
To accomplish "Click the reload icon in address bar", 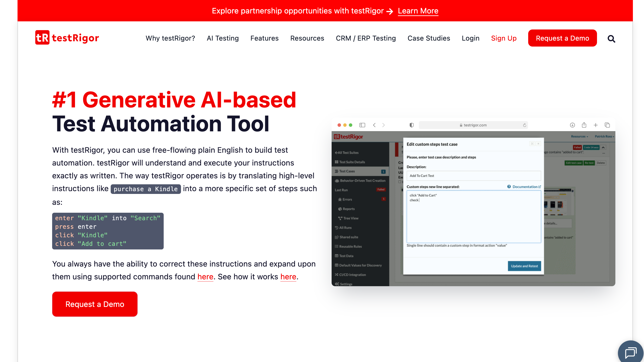I will pos(525,125).
